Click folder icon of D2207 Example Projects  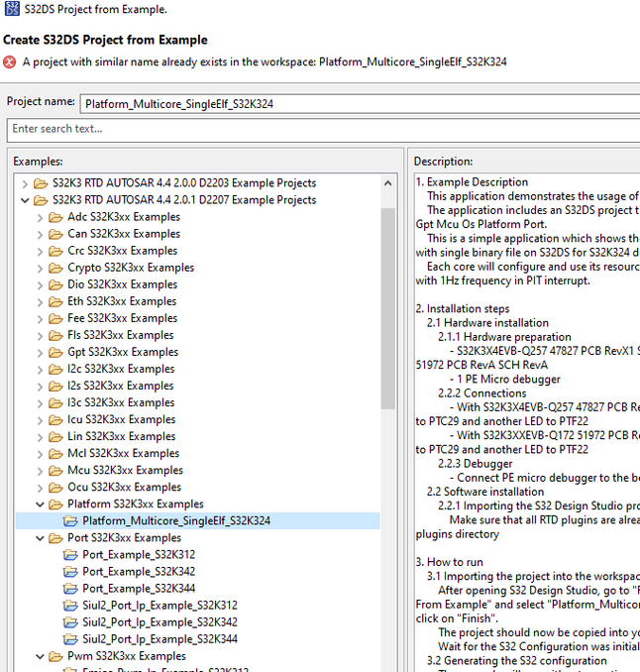click(41, 200)
